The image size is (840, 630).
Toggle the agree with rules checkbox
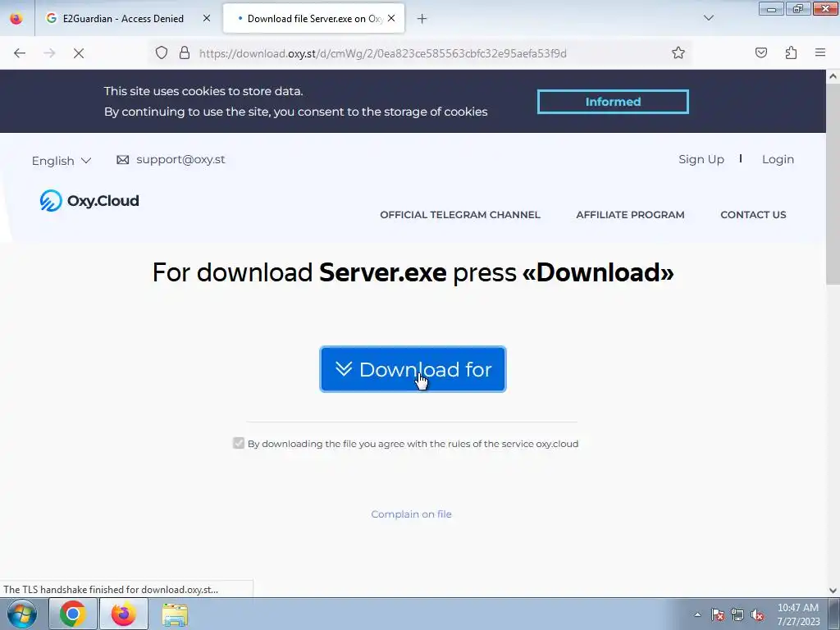239,443
